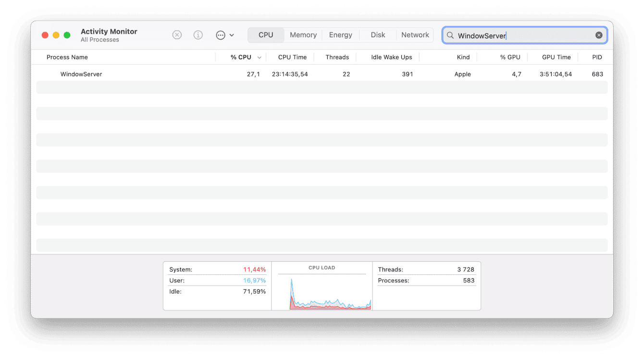This screenshot has height=359, width=644.
Task: Click the magnifying glass in the search field
Action: pos(450,35)
